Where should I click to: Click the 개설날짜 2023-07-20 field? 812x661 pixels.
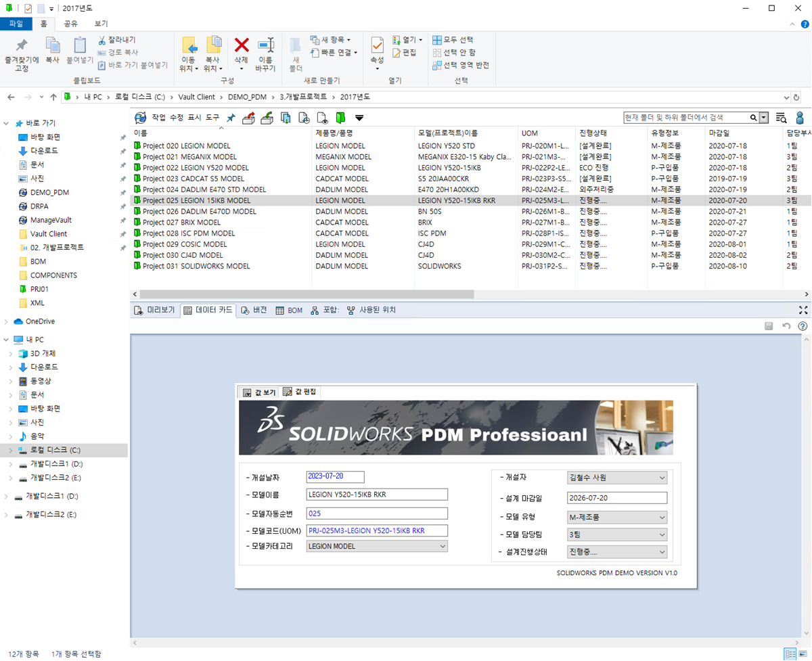(x=335, y=476)
